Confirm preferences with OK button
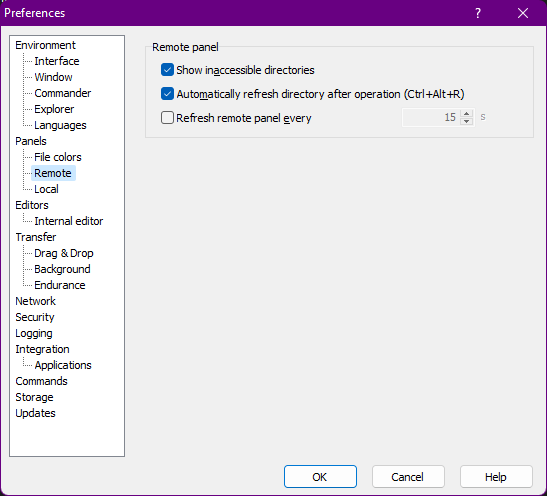The width and height of the screenshot is (547, 496). pos(320,476)
